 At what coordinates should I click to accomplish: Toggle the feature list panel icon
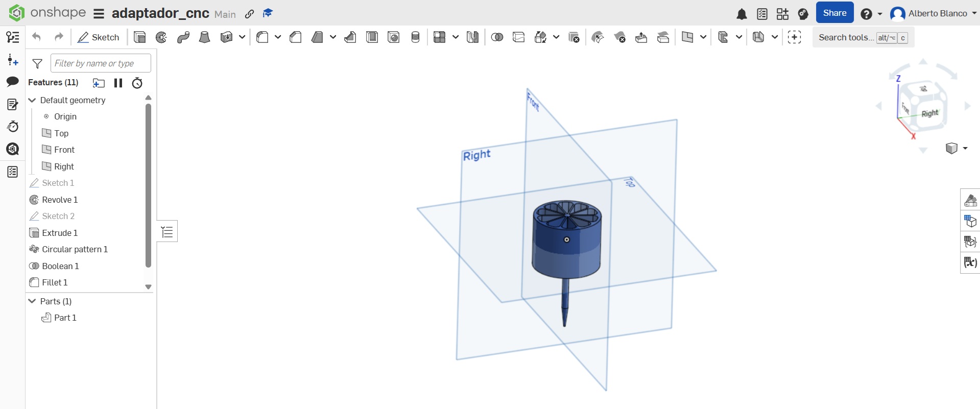167,232
